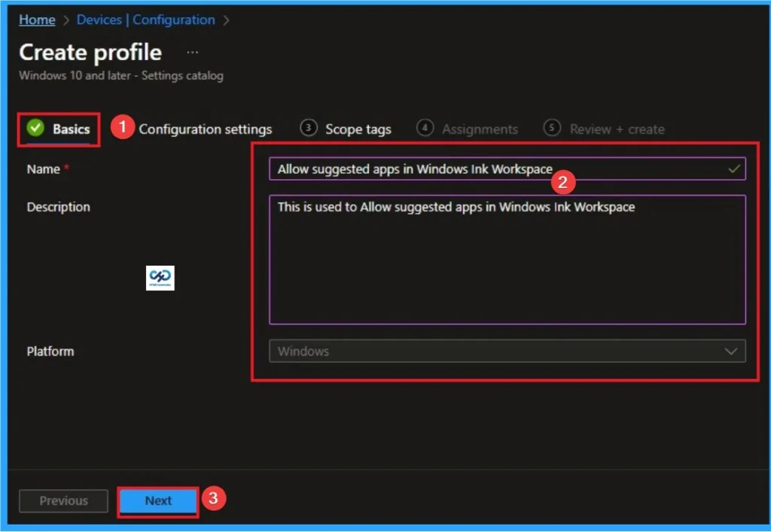
Task: Click the validation checkmark in the Name field
Action: 736,169
